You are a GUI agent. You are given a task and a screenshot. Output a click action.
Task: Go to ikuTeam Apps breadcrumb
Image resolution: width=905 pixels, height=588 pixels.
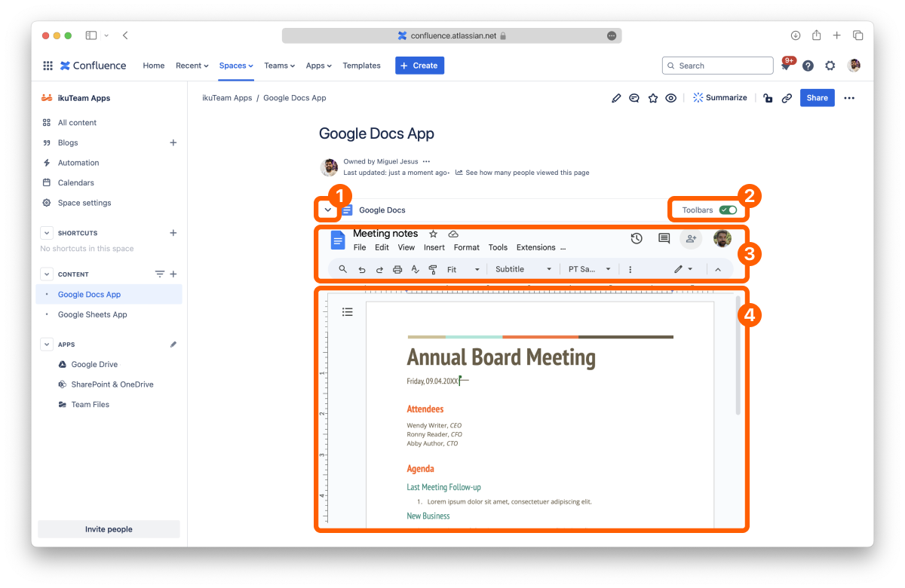point(227,98)
